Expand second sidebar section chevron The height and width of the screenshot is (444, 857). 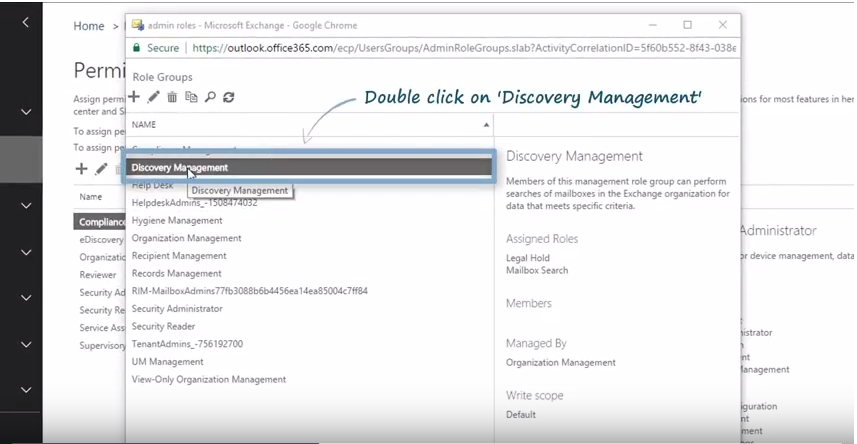tap(26, 206)
